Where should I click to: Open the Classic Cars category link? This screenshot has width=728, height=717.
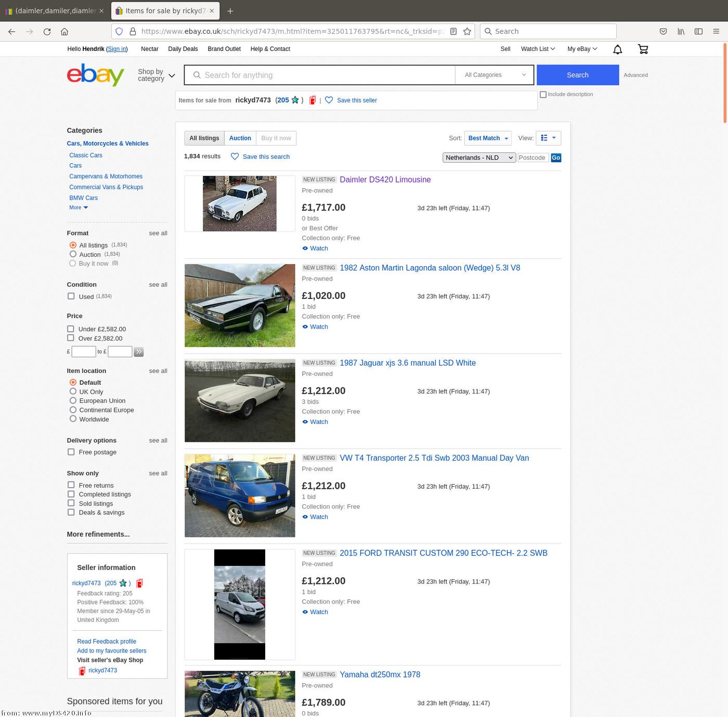(86, 155)
